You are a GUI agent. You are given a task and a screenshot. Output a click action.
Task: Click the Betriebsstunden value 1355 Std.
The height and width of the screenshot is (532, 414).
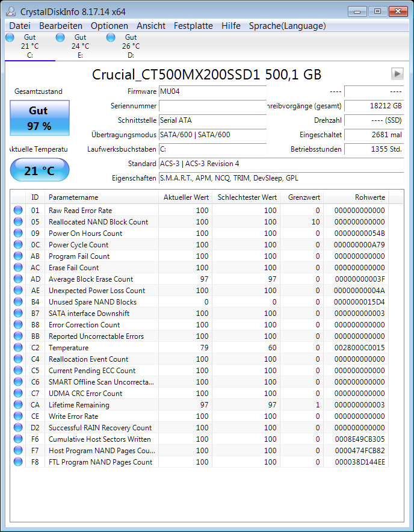(x=374, y=149)
